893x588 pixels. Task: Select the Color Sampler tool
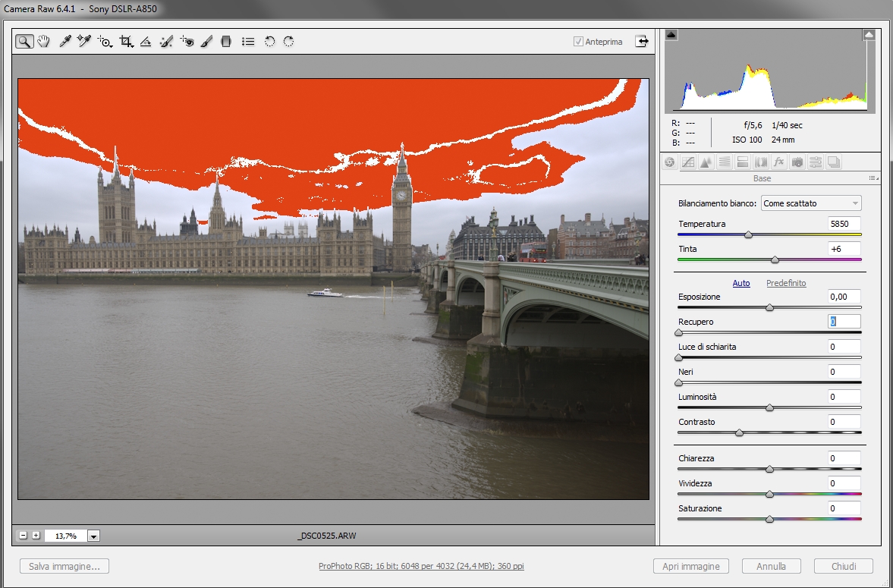click(x=84, y=42)
